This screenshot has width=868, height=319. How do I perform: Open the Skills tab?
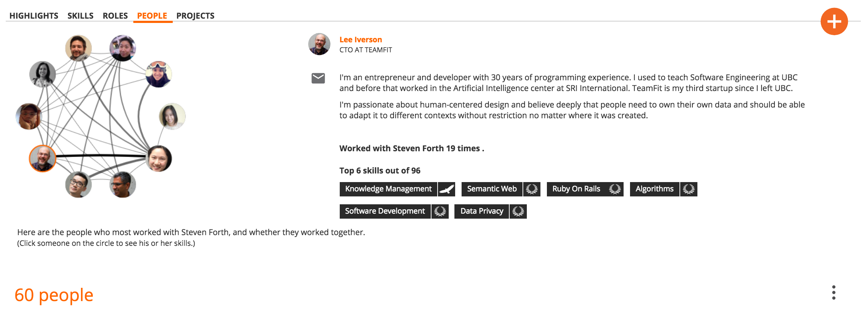pyautogui.click(x=80, y=16)
